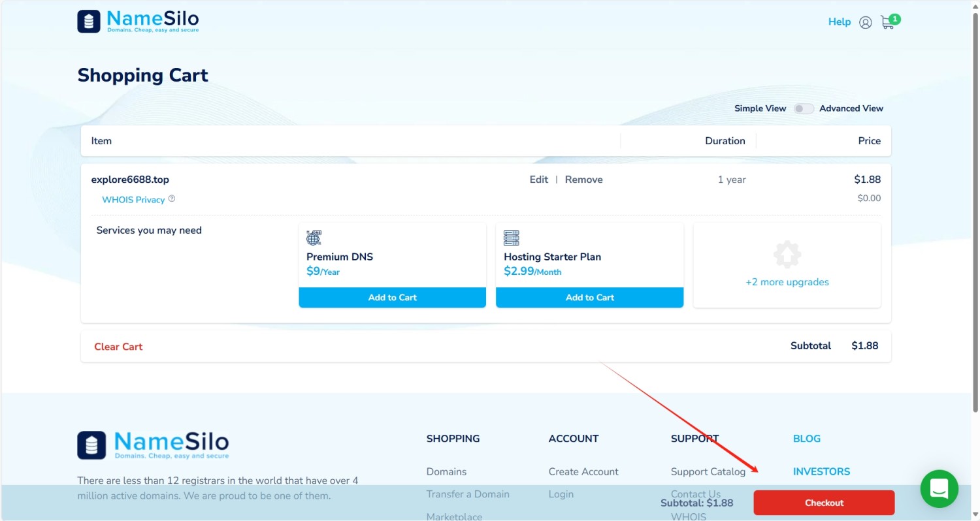Add Premium DNS to cart

(393, 297)
